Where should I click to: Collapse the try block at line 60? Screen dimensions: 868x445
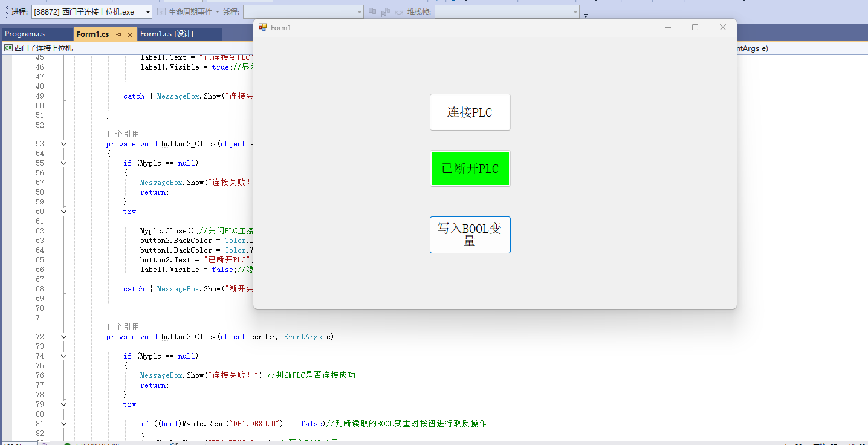(63, 212)
